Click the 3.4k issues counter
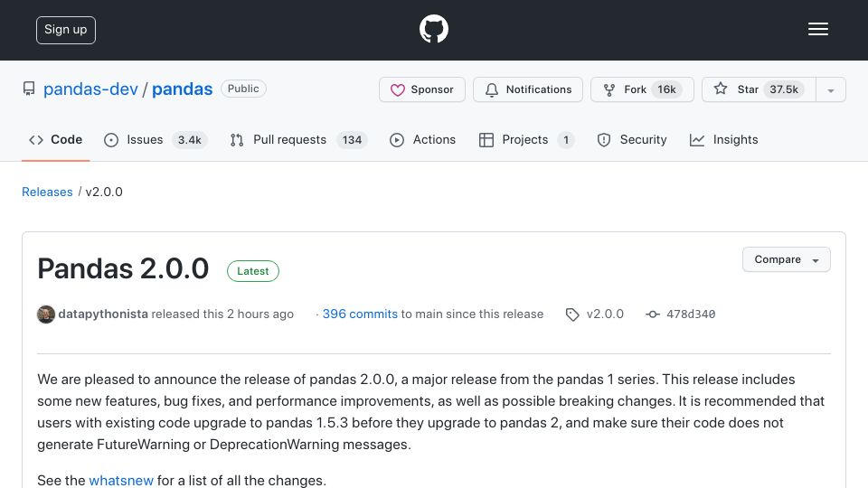 coord(189,140)
